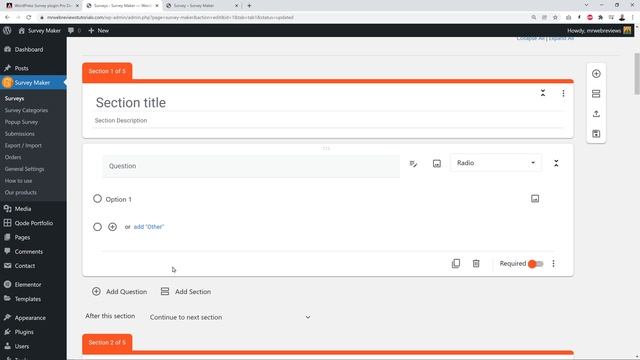Click the save icon in floating toolbar
This screenshot has width=640, height=360.
coord(596,133)
